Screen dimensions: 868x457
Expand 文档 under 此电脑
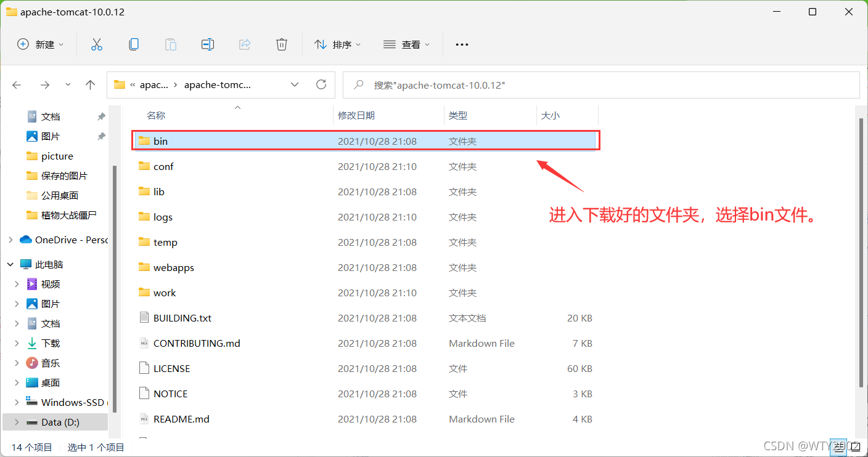click(17, 323)
